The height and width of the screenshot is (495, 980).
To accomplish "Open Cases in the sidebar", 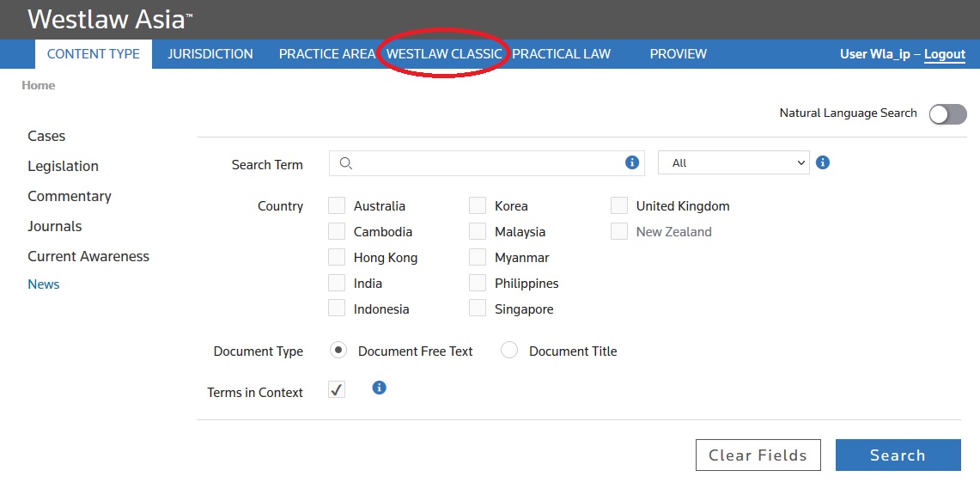I will [x=46, y=136].
